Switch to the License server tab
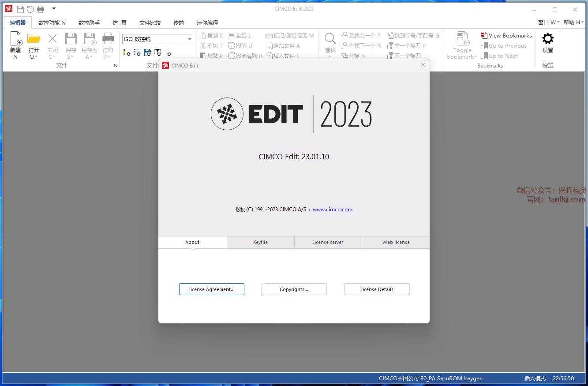 (328, 242)
